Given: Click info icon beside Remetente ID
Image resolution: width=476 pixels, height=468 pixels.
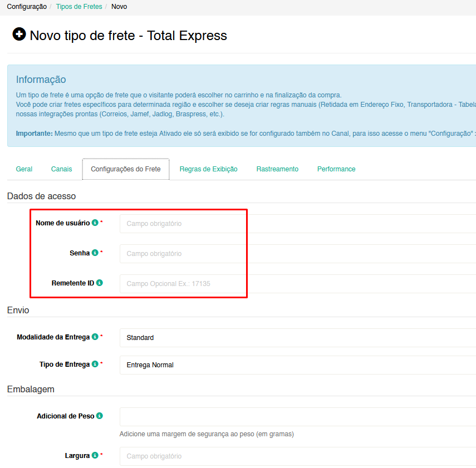Looking at the screenshot, I should [x=100, y=283].
